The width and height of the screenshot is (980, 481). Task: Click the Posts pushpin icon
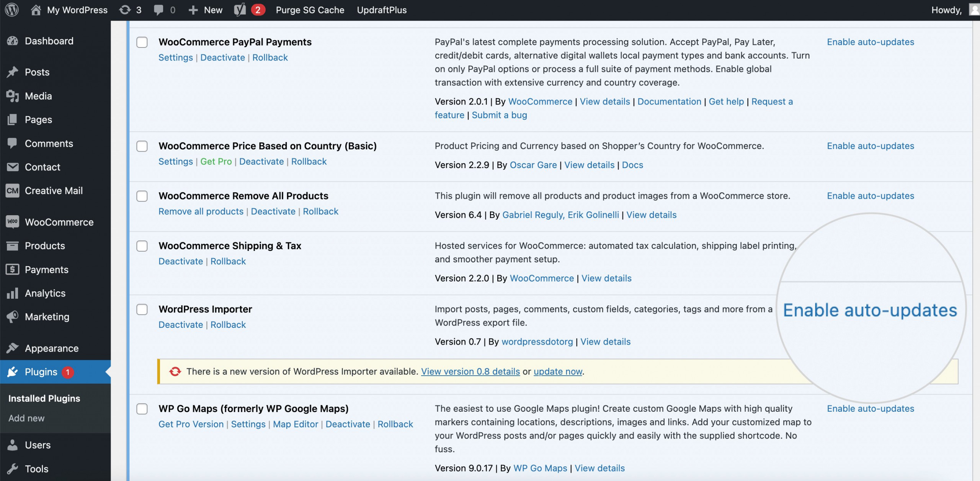[13, 72]
